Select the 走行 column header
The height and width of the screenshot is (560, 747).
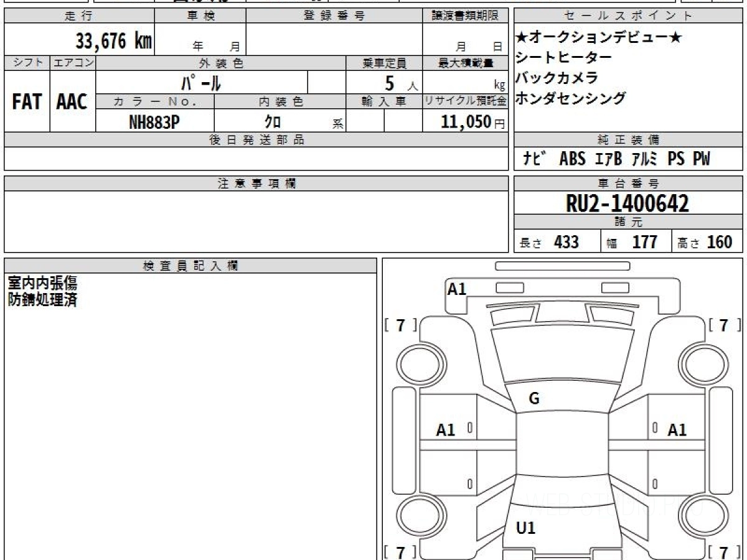coord(78,16)
